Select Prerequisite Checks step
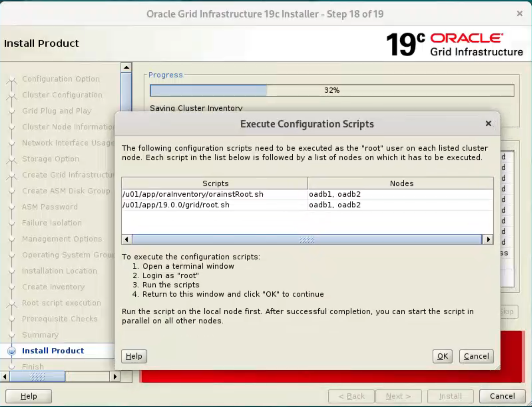The width and height of the screenshot is (532, 407). [x=59, y=319]
